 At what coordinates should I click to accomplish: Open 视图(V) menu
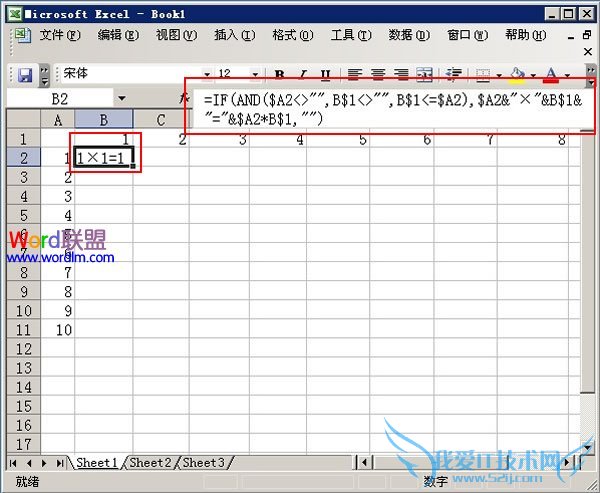tap(176, 35)
